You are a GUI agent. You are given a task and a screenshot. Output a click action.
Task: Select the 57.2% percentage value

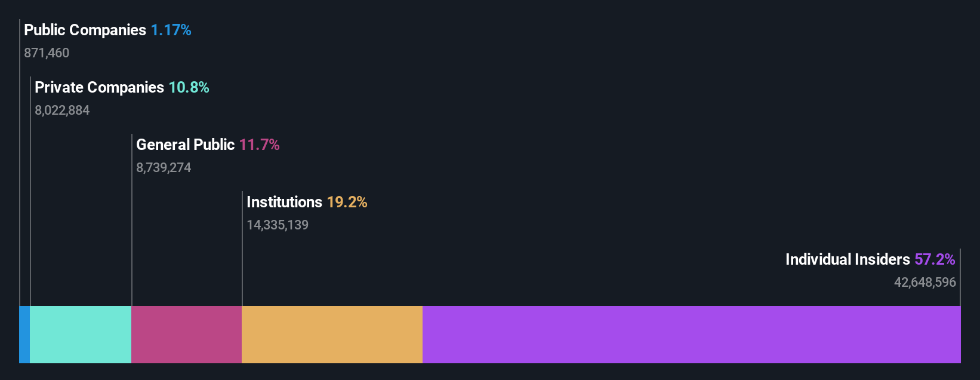935,259
